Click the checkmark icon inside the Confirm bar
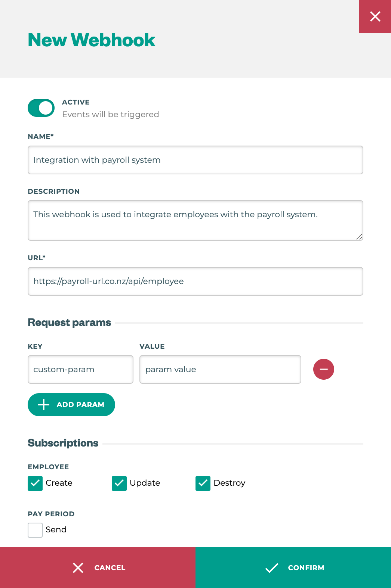 272,567
